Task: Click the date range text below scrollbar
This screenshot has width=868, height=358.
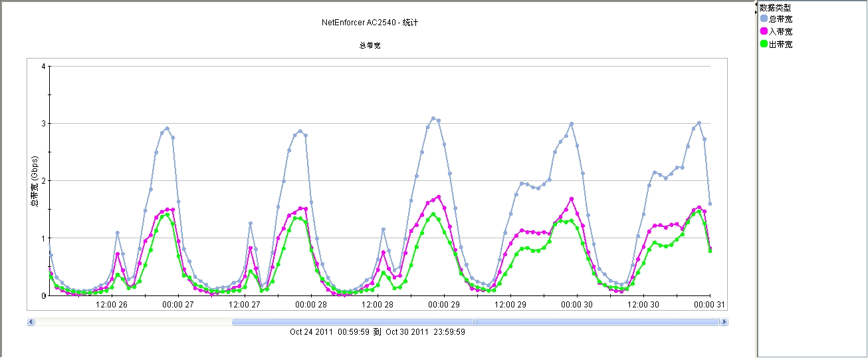Action: (x=378, y=332)
